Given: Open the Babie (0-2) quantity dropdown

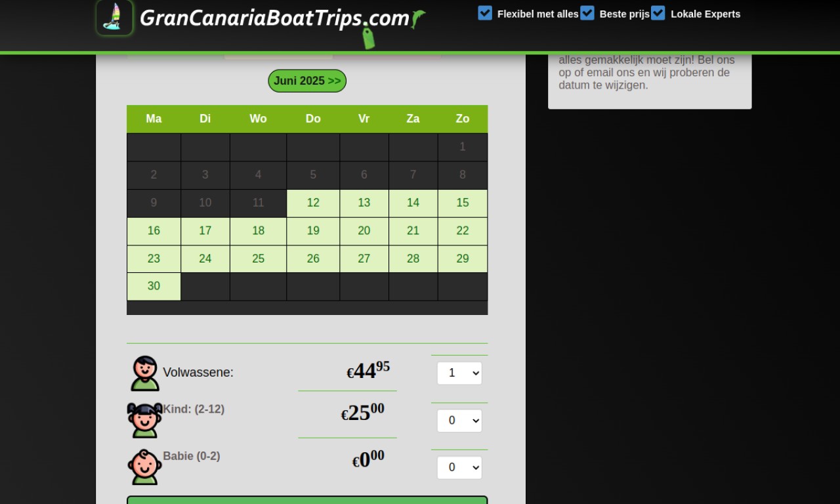Looking at the screenshot, I should click(x=459, y=467).
